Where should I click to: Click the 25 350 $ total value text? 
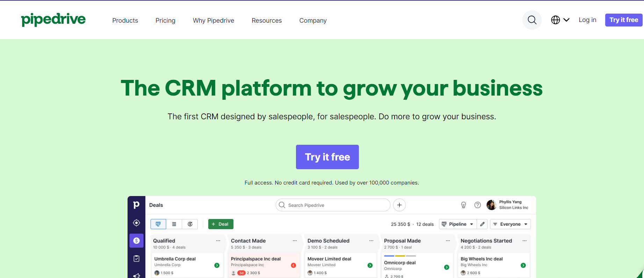tap(400, 224)
